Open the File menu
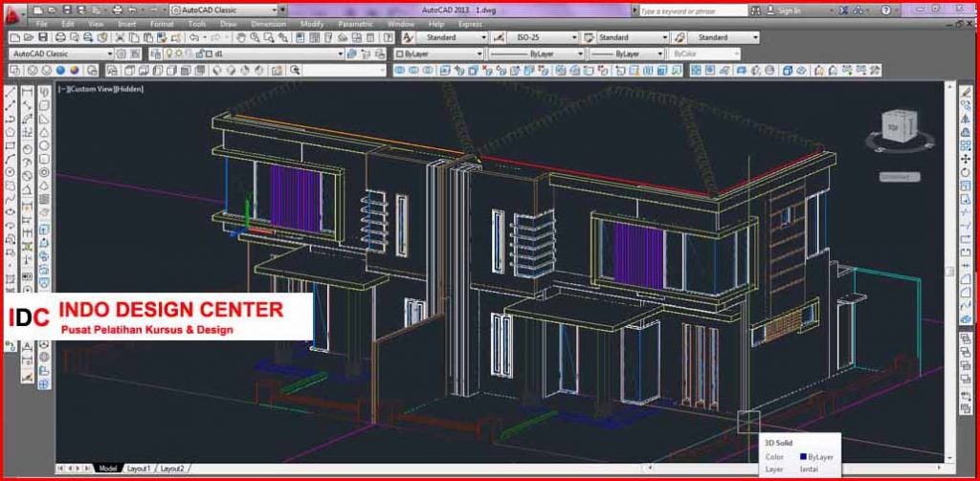The height and width of the screenshot is (481, 980). coord(42,24)
